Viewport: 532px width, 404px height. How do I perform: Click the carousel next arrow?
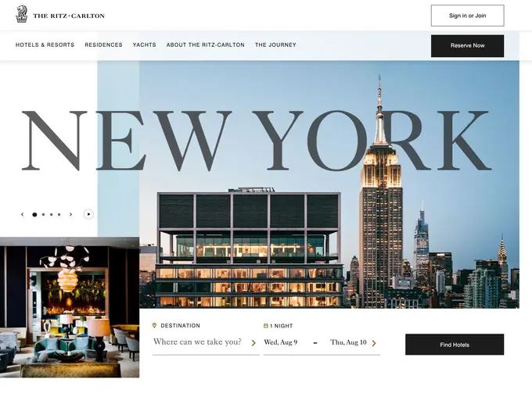coord(71,214)
